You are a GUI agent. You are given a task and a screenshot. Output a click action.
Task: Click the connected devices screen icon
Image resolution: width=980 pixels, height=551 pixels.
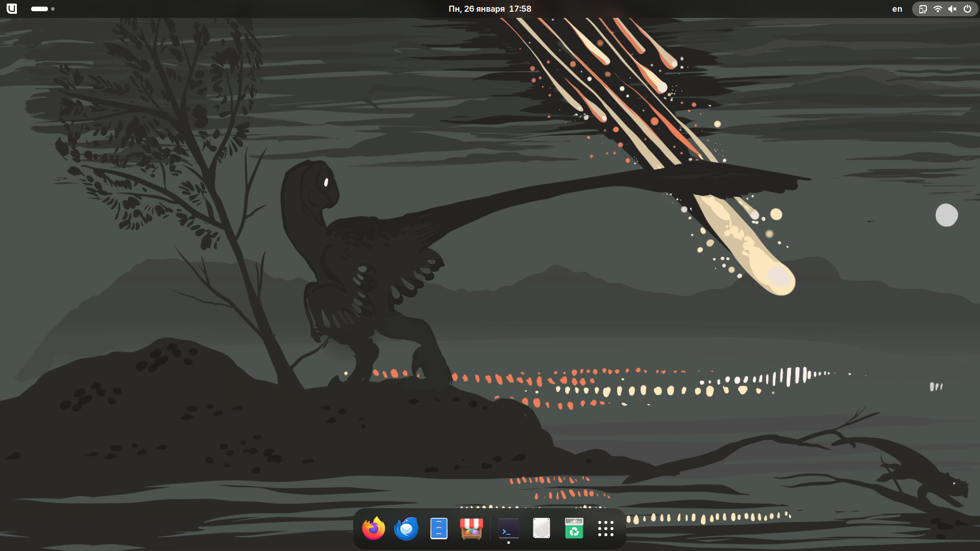[923, 9]
